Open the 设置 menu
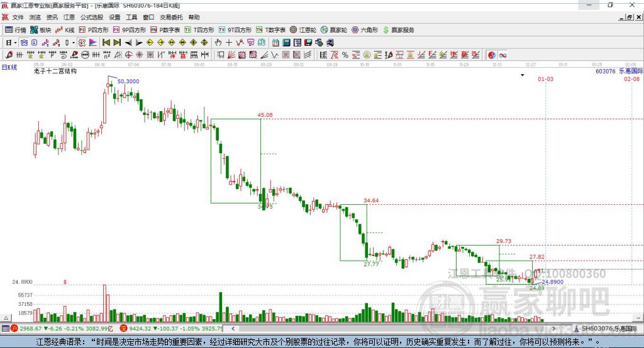The image size is (644, 348). click(114, 17)
